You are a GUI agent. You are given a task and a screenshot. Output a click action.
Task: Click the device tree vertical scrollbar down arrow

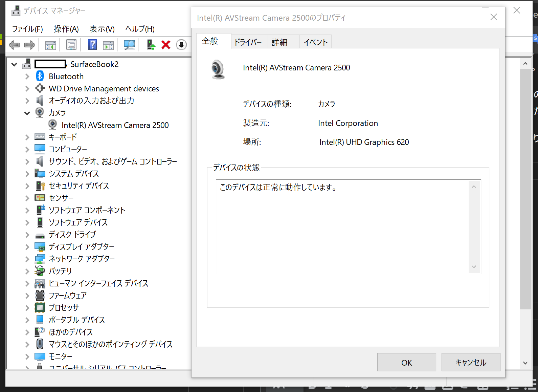525,363
